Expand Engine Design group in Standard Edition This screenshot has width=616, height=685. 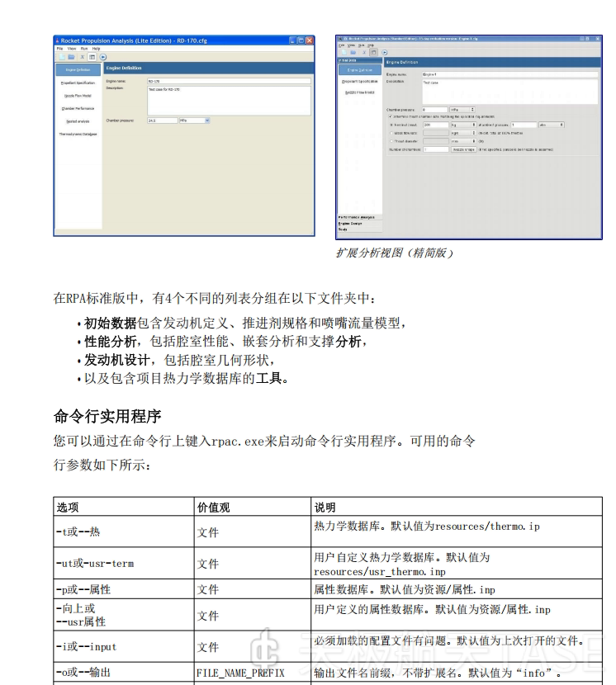pos(360,223)
